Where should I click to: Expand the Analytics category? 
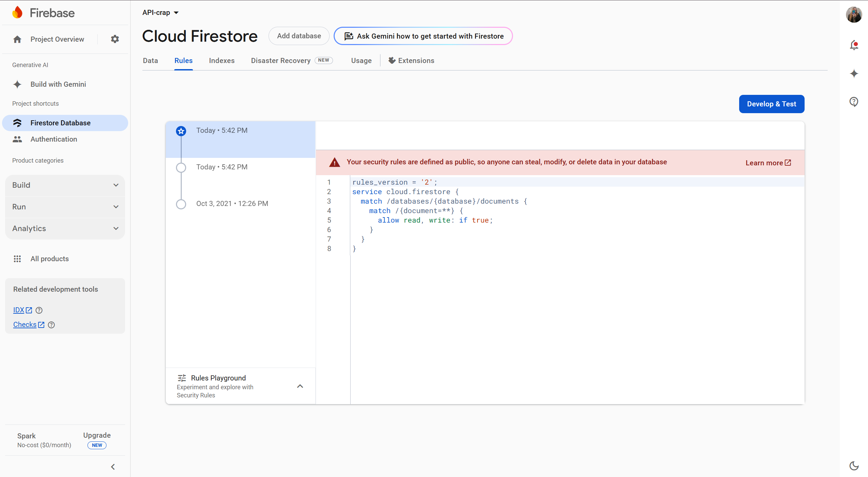tap(65, 229)
